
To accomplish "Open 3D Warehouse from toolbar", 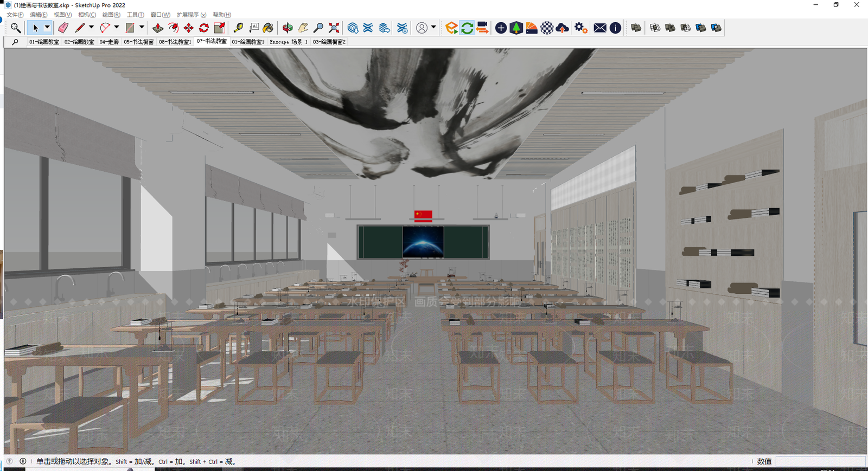I will click(x=353, y=28).
